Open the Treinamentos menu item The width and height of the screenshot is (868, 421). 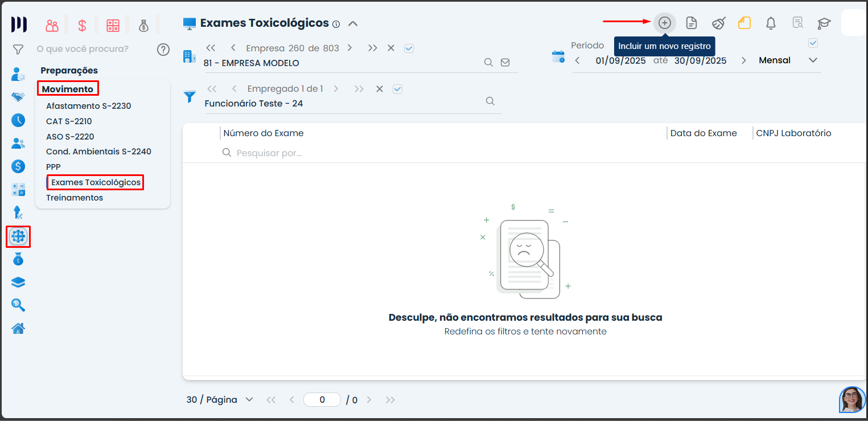point(75,198)
